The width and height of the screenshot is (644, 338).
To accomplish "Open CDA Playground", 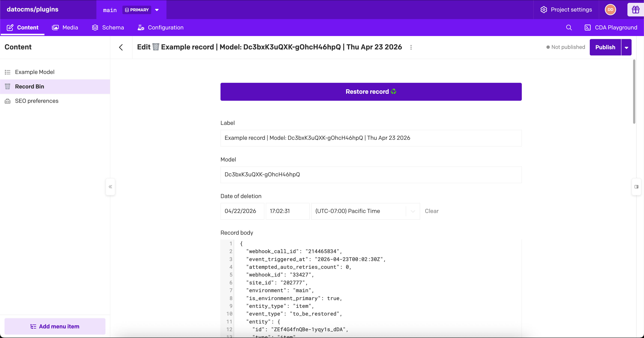I will [x=611, y=28].
